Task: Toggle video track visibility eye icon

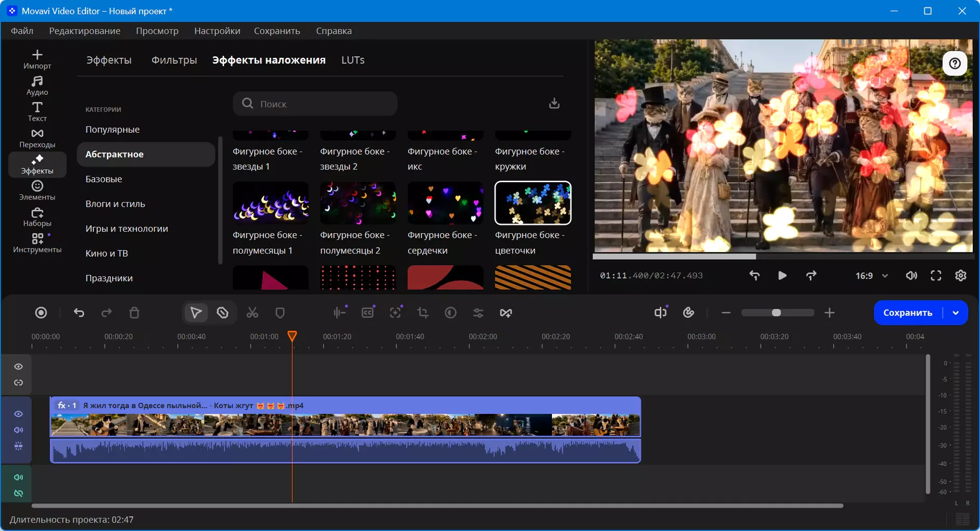Action: [18, 414]
